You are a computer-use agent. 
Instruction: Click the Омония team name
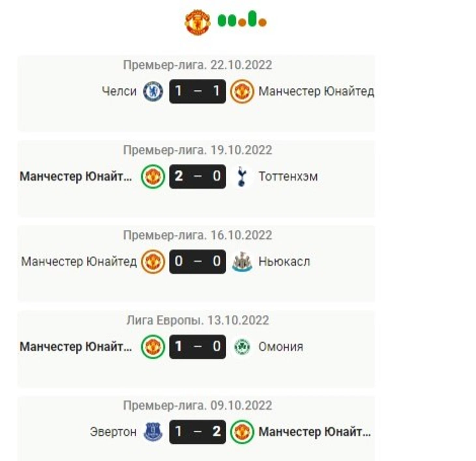[x=281, y=347]
